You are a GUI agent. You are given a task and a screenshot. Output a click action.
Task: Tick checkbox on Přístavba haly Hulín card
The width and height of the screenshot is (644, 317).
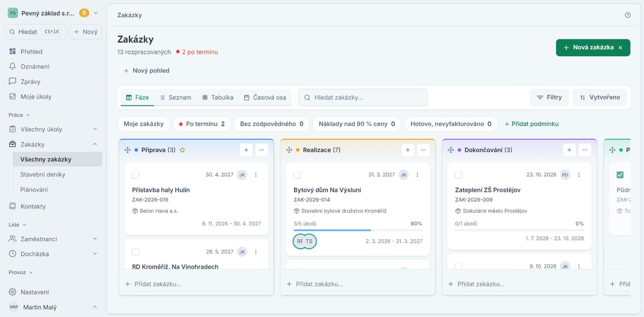point(136,175)
